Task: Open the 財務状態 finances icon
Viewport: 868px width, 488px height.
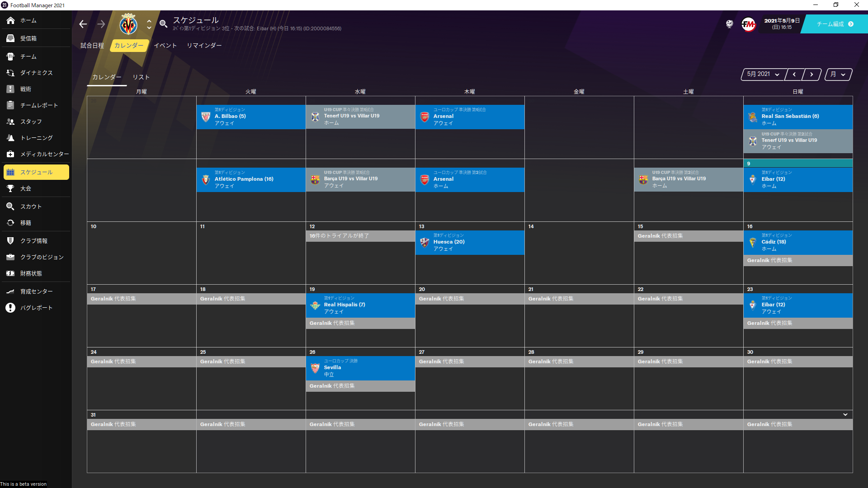Action: click(x=10, y=273)
